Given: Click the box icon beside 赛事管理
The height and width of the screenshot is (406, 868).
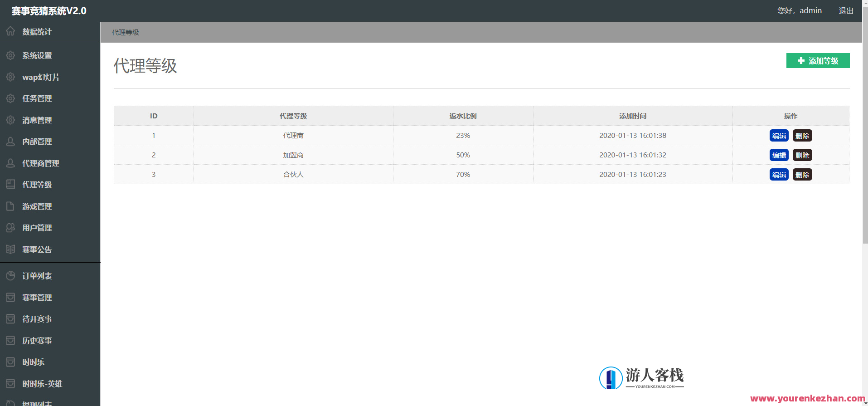Looking at the screenshot, I should point(10,297).
